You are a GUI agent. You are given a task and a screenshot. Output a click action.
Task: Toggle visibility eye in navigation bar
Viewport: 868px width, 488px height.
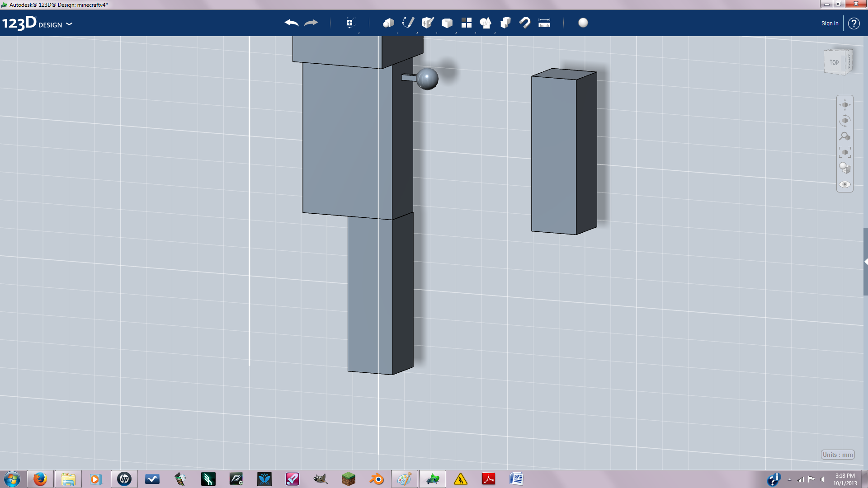pyautogui.click(x=844, y=184)
